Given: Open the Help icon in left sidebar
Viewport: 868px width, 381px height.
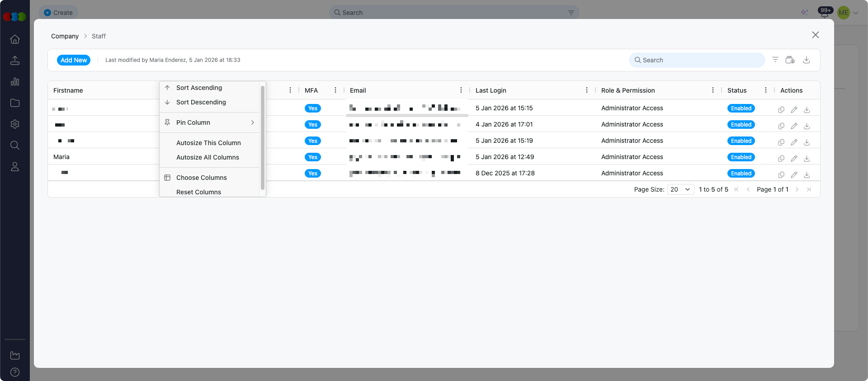Looking at the screenshot, I should pos(15,372).
